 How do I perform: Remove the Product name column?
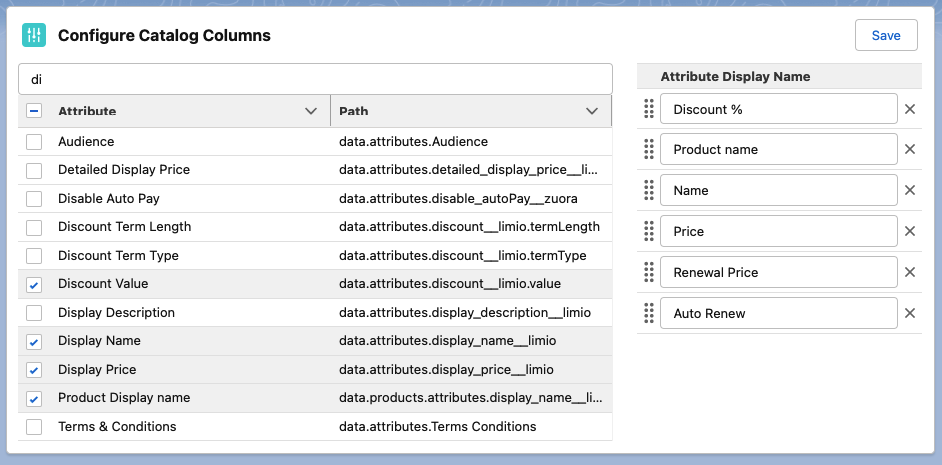pos(910,149)
